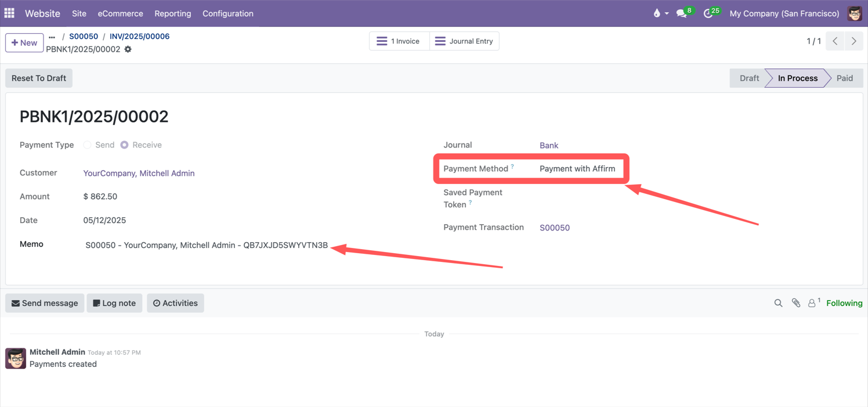
Task: Open INV/2025/00006 breadcrumb link
Action: (139, 36)
